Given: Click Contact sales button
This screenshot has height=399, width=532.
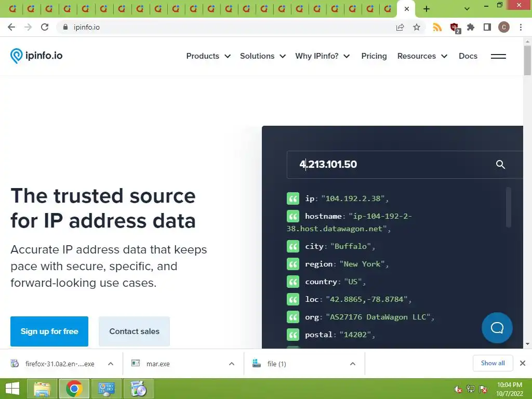Looking at the screenshot, I should [x=135, y=331].
